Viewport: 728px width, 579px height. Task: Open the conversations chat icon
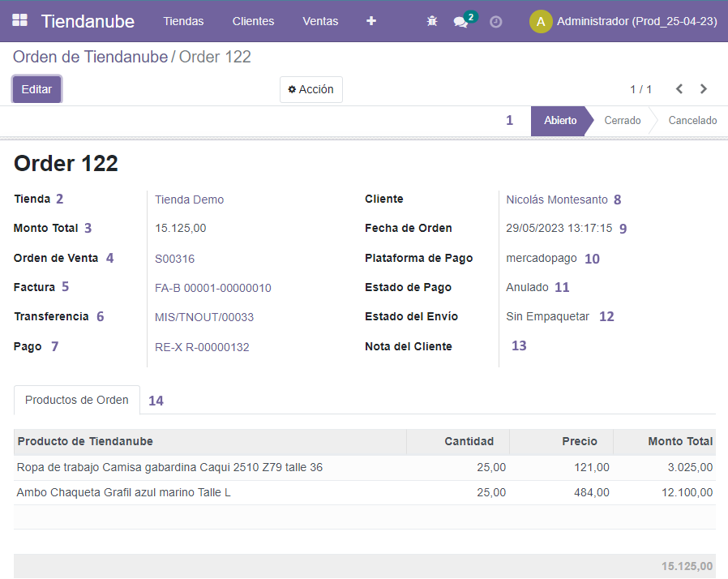(460, 22)
